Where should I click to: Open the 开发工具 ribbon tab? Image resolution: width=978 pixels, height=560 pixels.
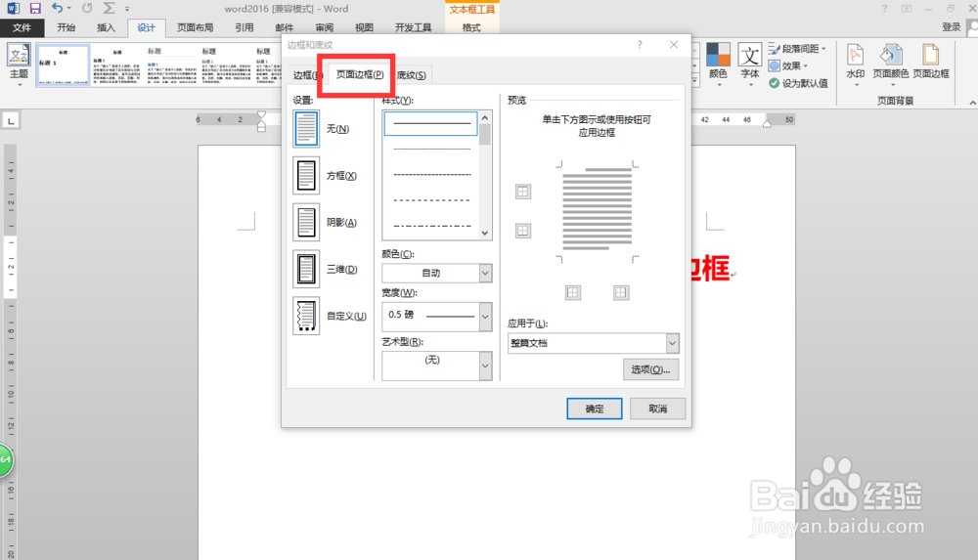413,27
